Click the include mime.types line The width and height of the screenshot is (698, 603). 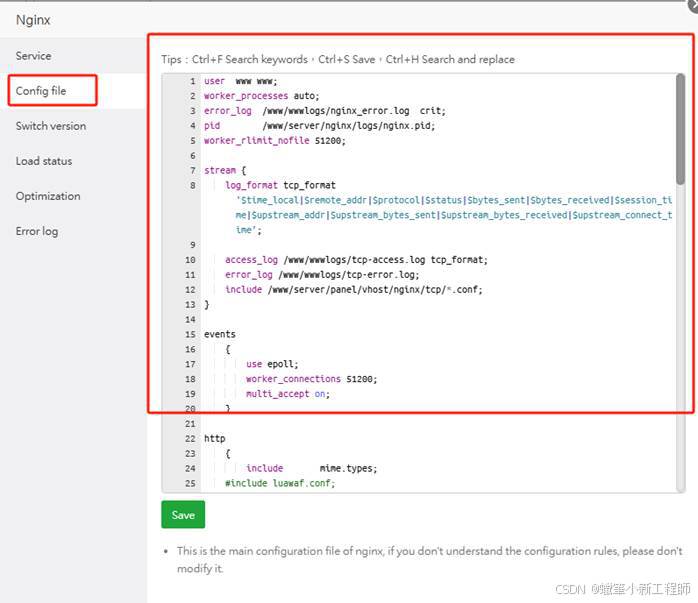tap(311, 468)
